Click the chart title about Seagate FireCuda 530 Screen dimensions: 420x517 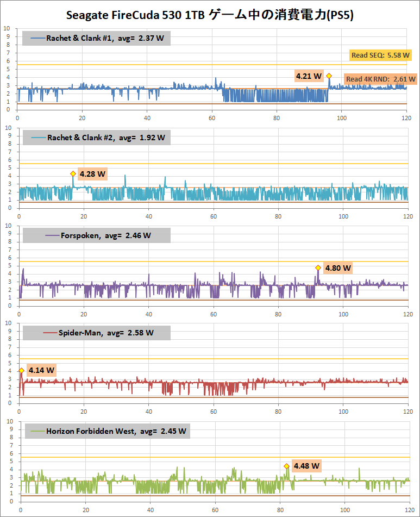(210, 15)
